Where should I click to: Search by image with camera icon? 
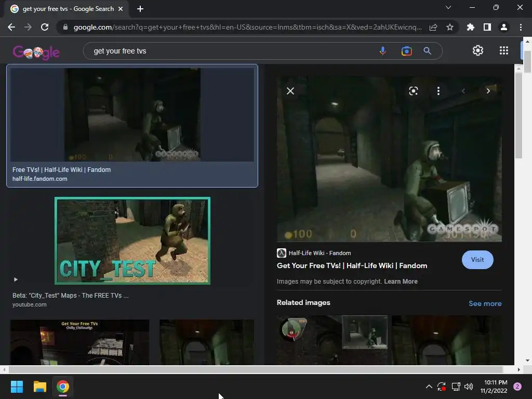[x=406, y=51]
